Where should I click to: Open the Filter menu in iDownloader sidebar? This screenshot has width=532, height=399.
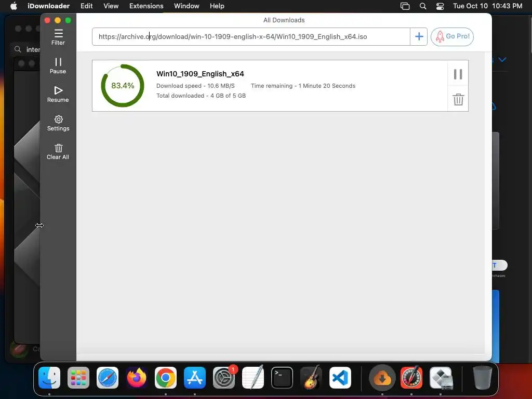pyautogui.click(x=58, y=37)
